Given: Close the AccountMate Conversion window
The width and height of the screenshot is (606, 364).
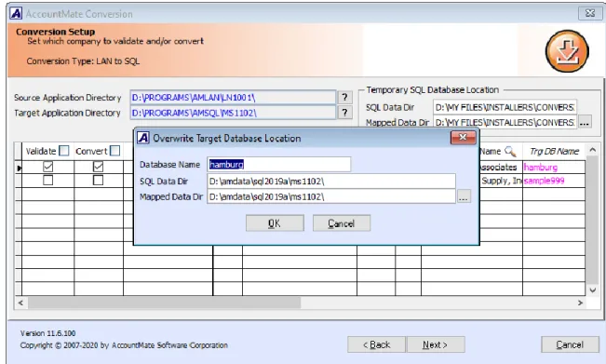Looking at the screenshot, I should (590, 14).
